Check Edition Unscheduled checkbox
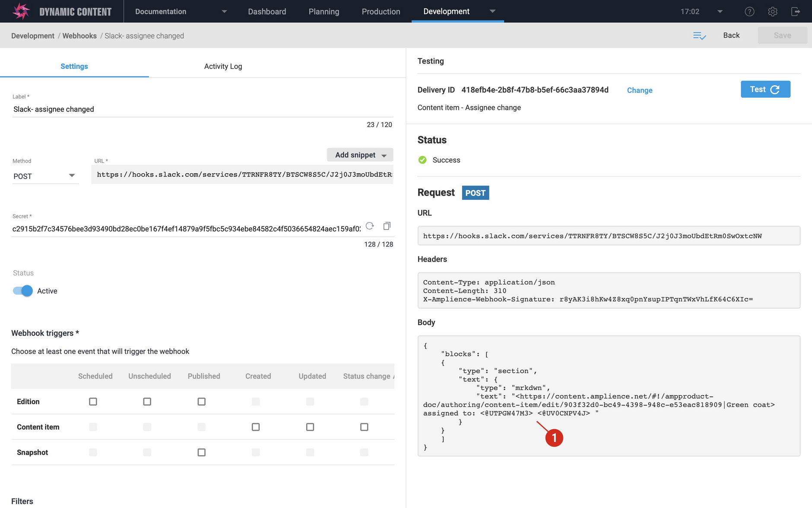The width and height of the screenshot is (812, 508). [x=147, y=402]
